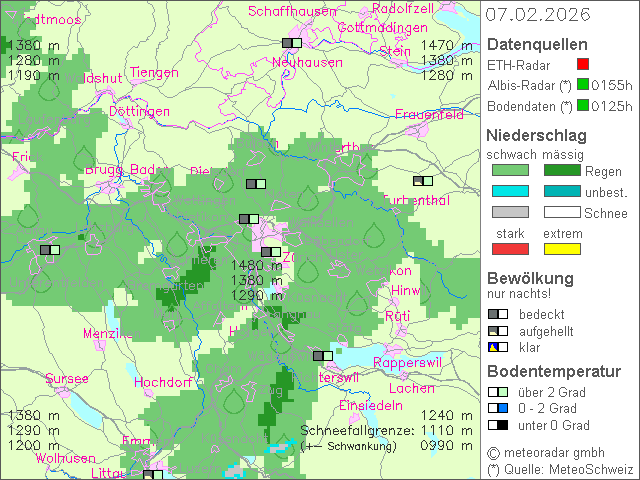The image size is (640, 480).
Task: Click the Einsiedeln town label
Action: (370, 405)
